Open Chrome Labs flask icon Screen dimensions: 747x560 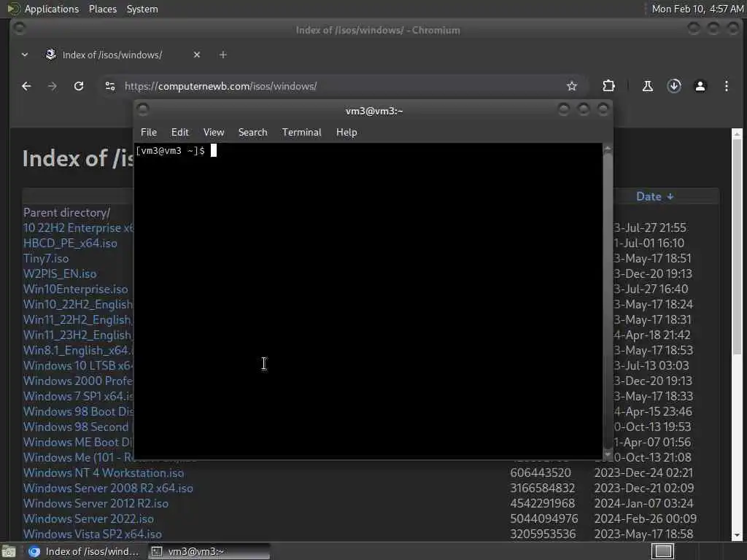648,86
